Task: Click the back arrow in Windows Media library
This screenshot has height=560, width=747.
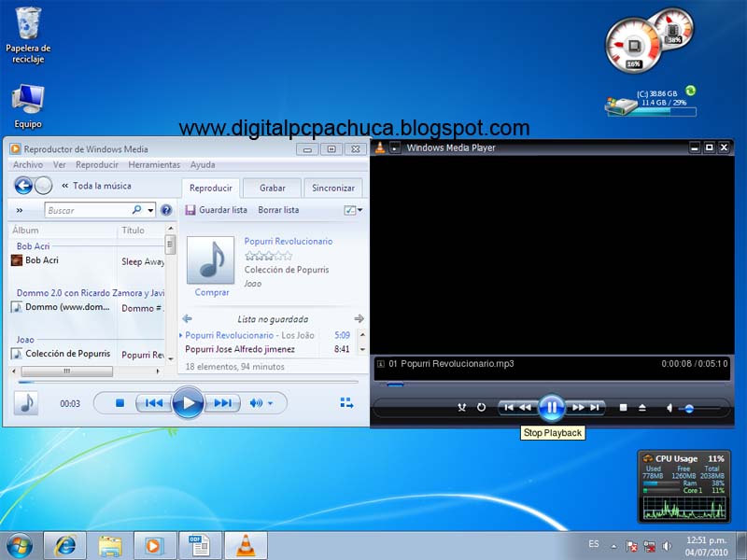Action: pyautogui.click(x=22, y=185)
